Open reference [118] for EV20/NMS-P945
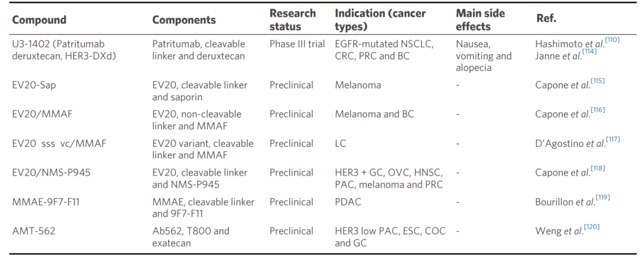 pyautogui.click(x=597, y=169)
